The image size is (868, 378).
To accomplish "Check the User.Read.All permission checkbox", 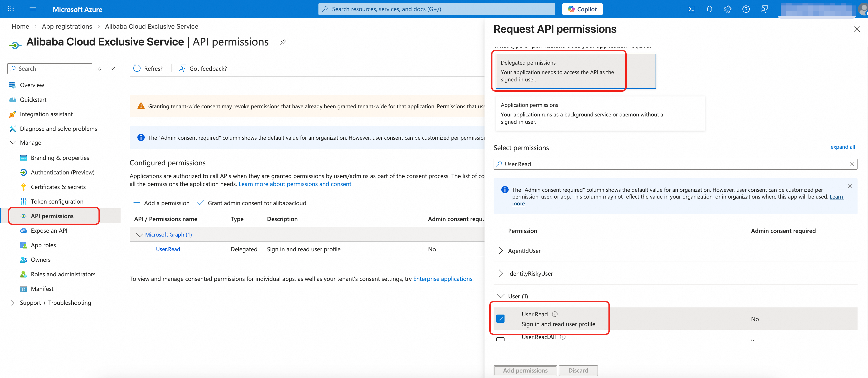I will click(500, 339).
